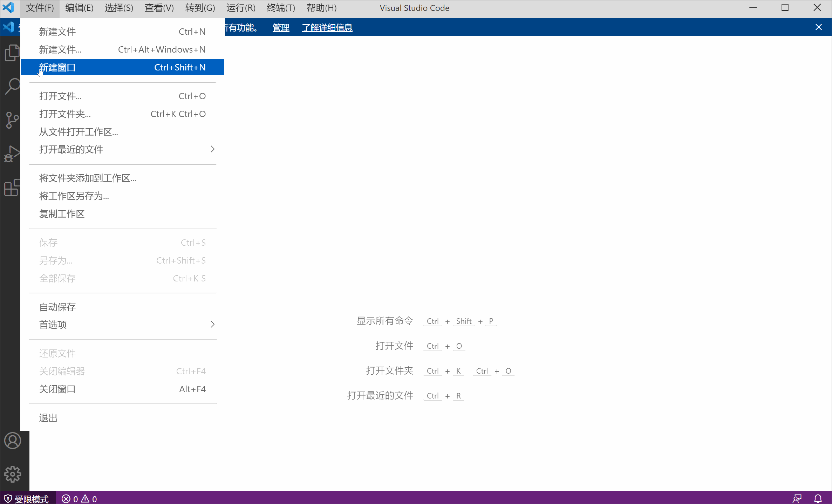Toggle 自动保存 option
The image size is (832, 504).
tap(57, 306)
